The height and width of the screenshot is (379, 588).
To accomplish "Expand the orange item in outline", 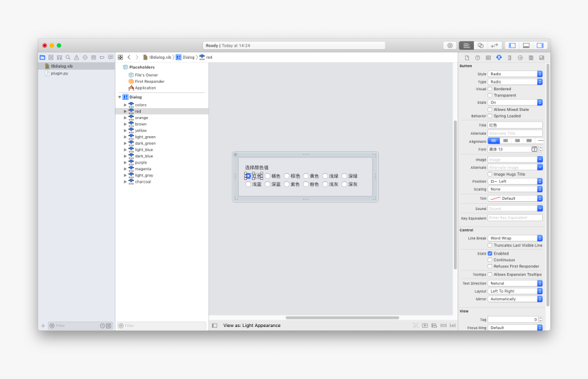I will [x=125, y=118].
